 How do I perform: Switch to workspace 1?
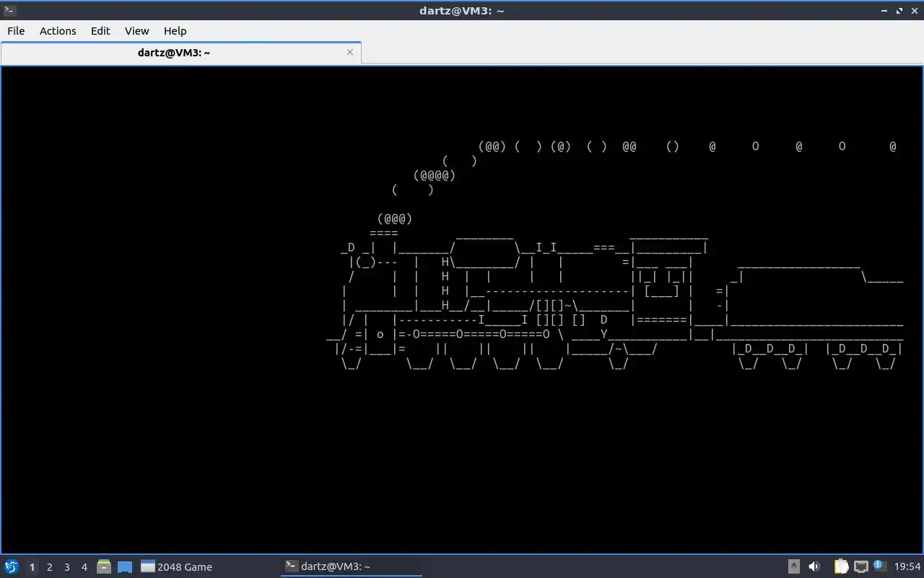tap(32, 567)
